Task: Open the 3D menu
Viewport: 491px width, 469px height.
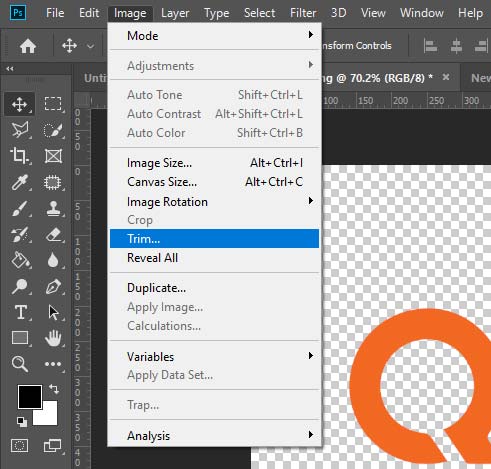Action: [x=338, y=13]
